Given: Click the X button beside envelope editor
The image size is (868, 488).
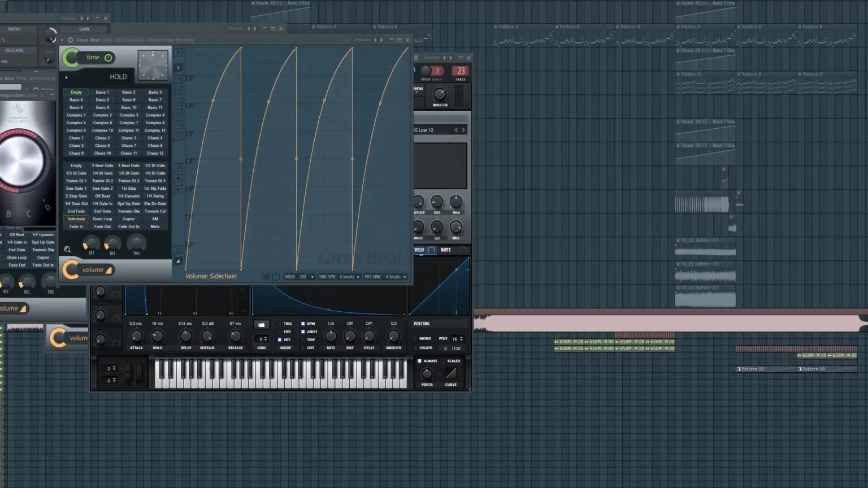Looking at the screenshot, I should (178, 68).
